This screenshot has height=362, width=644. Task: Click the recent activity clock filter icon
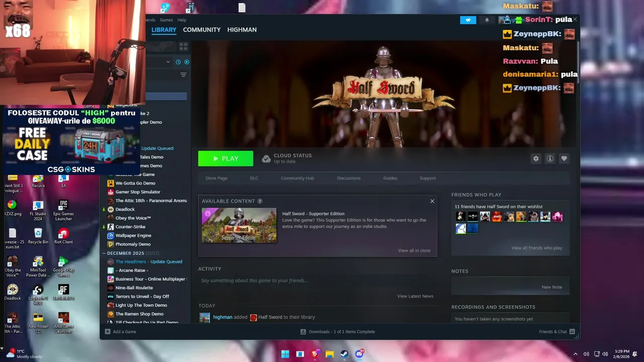pos(178,62)
